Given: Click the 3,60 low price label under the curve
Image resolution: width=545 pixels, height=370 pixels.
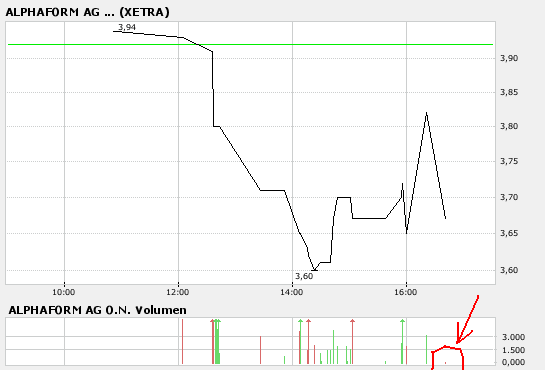Looking at the screenshot, I should point(304,276).
